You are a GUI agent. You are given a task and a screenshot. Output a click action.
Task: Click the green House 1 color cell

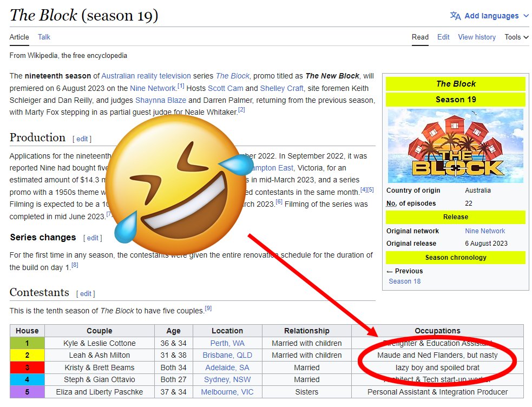point(27,343)
